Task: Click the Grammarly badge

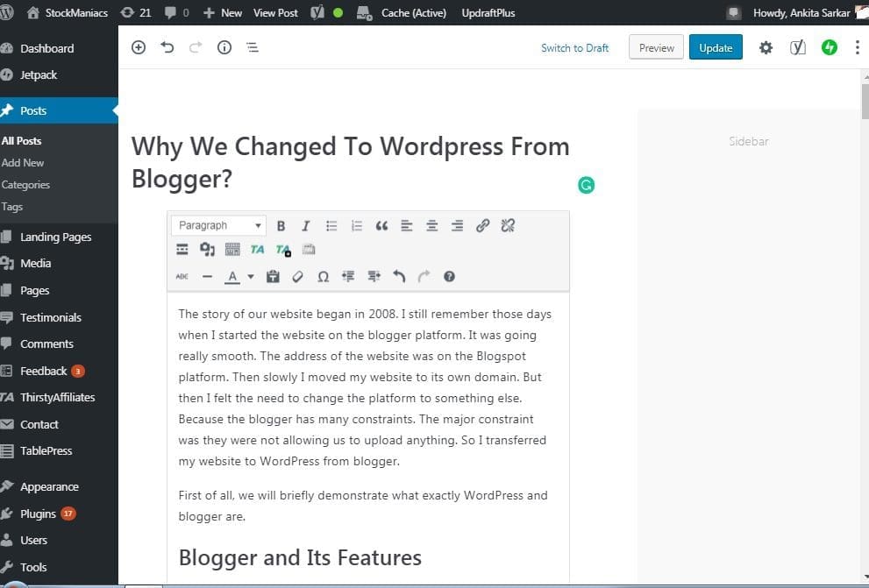Action: click(x=587, y=185)
